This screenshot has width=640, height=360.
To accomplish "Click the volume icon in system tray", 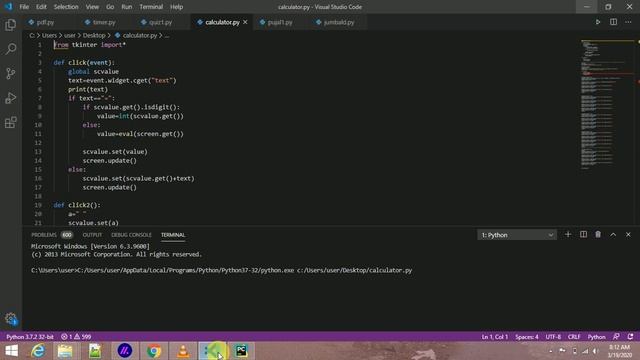I will coord(596,351).
